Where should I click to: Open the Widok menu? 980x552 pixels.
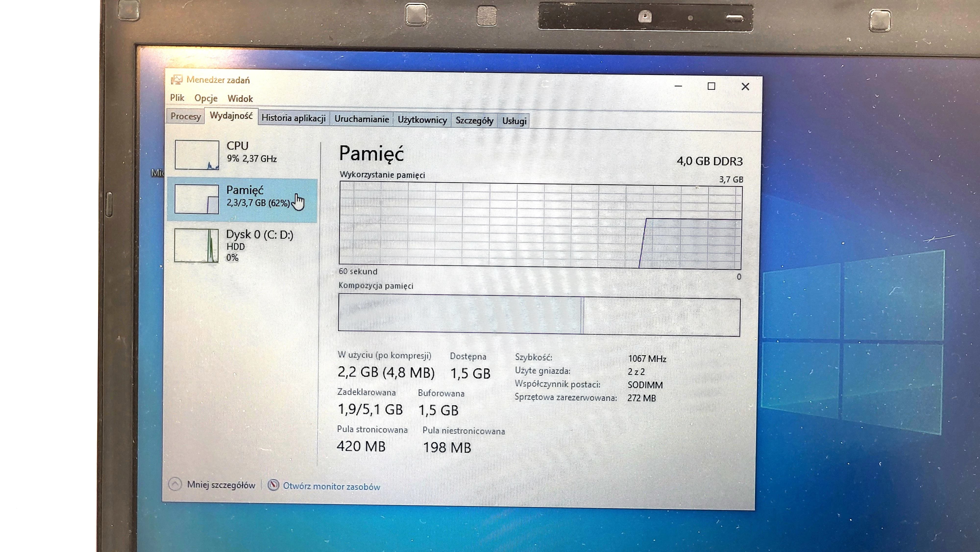click(240, 98)
